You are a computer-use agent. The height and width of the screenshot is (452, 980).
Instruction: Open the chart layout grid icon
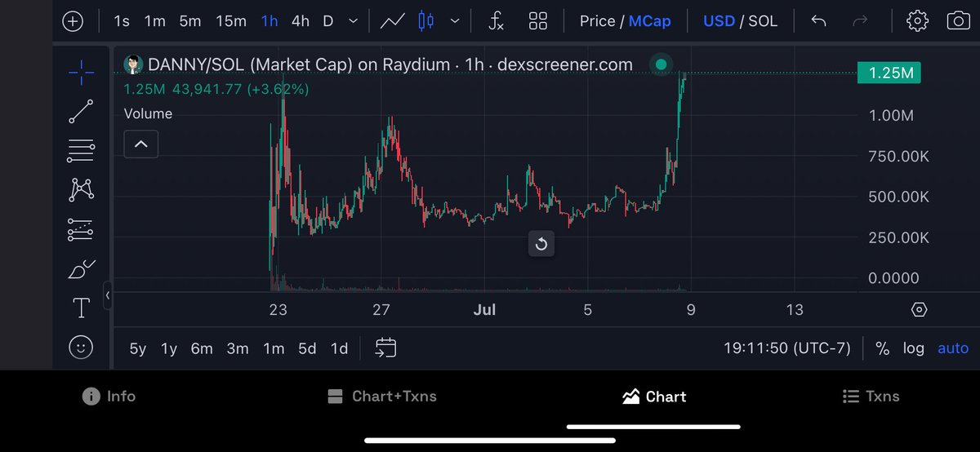click(537, 21)
